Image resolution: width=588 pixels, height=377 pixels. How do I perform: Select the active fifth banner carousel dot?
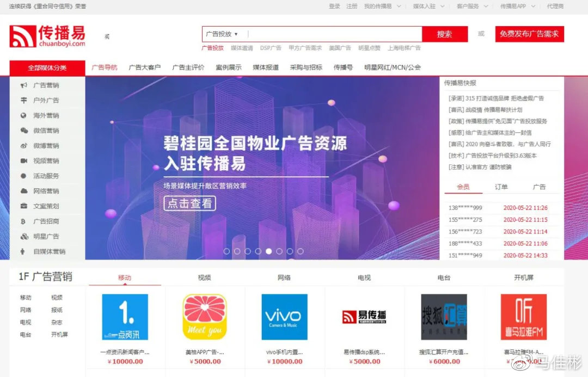[x=268, y=251]
